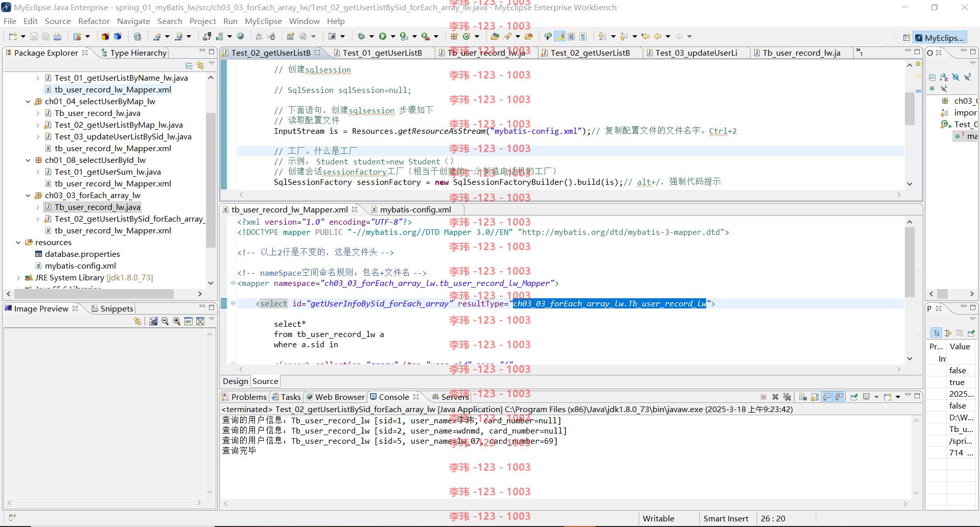
Task: Click actual size 100 icon in Image Preview
Action: 189,321
